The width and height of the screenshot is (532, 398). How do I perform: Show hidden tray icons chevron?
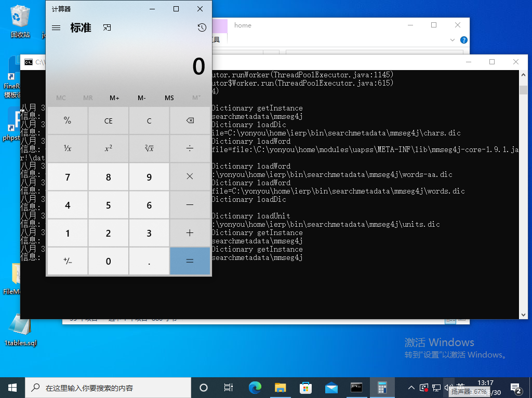coord(411,388)
